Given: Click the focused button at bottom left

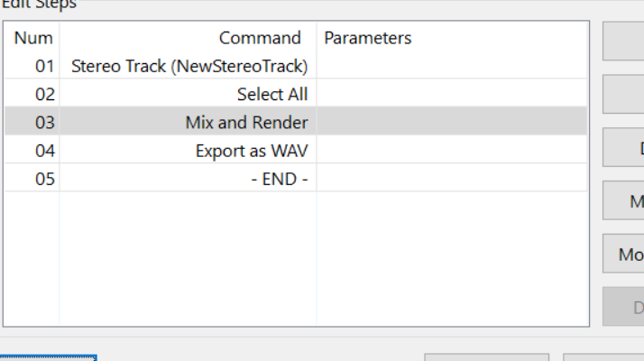Looking at the screenshot, I should pyautogui.click(x=48, y=357).
